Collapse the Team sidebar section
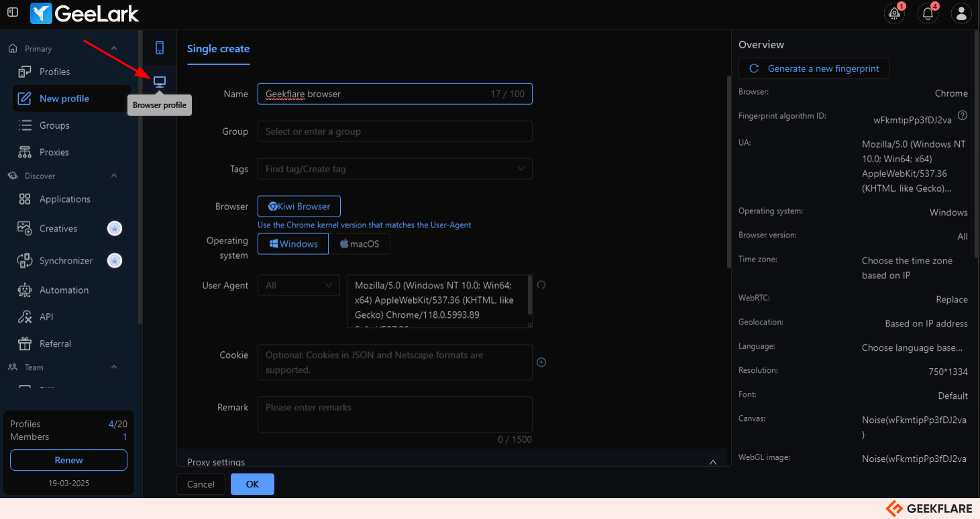 (x=114, y=367)
